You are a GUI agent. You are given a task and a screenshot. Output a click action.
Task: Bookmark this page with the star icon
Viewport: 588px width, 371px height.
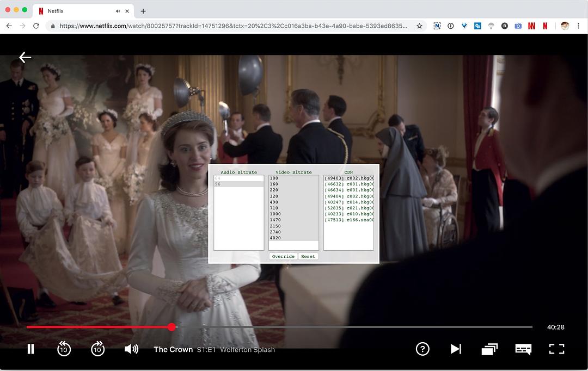(x=419, y=26)
